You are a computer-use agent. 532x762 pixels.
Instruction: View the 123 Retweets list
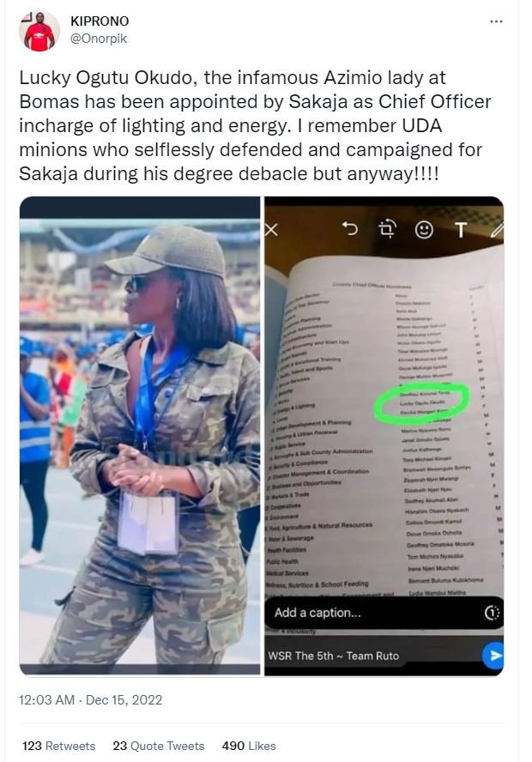[59, 746]
